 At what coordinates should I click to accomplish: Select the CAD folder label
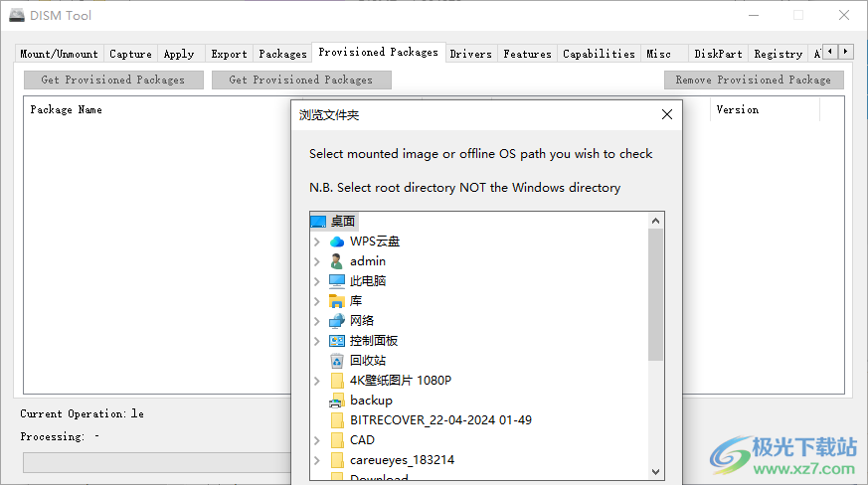[362, 440]
